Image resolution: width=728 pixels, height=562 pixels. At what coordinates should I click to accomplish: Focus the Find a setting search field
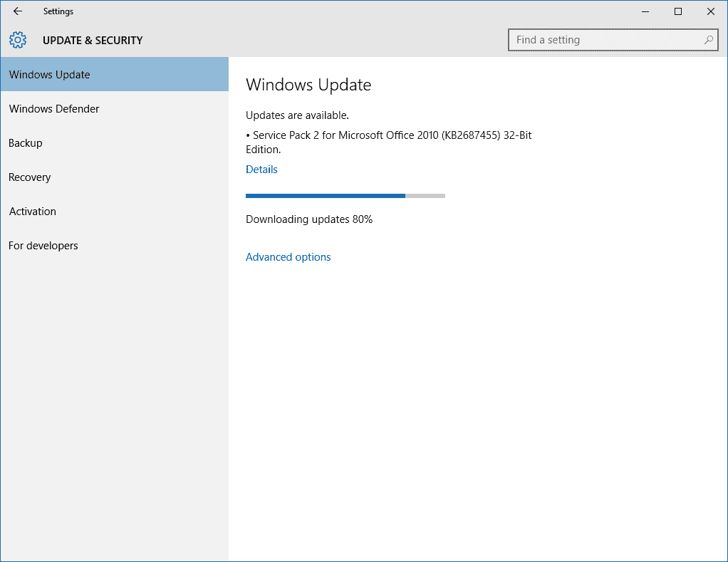click(613, 40)
